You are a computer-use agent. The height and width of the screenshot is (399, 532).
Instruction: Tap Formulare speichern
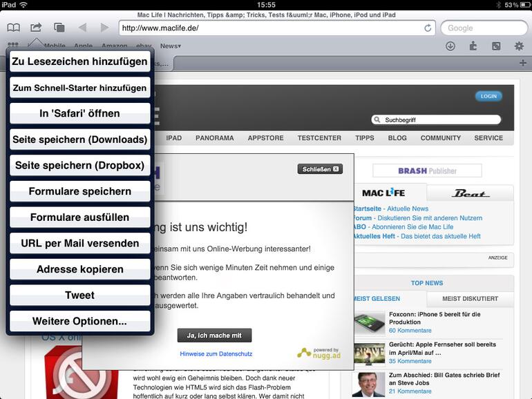tap(79, 191)
